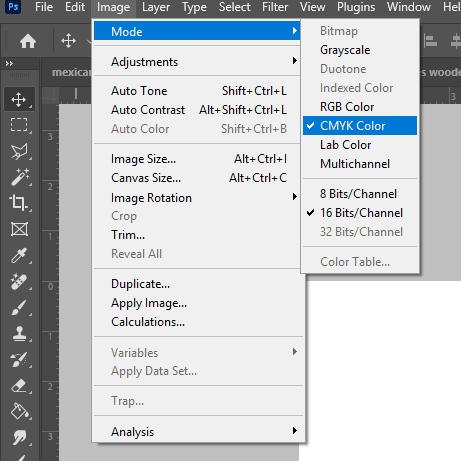Viewport: 461px width, 461px height.
Task: Open the Edit menu
Action: [75, 7]
